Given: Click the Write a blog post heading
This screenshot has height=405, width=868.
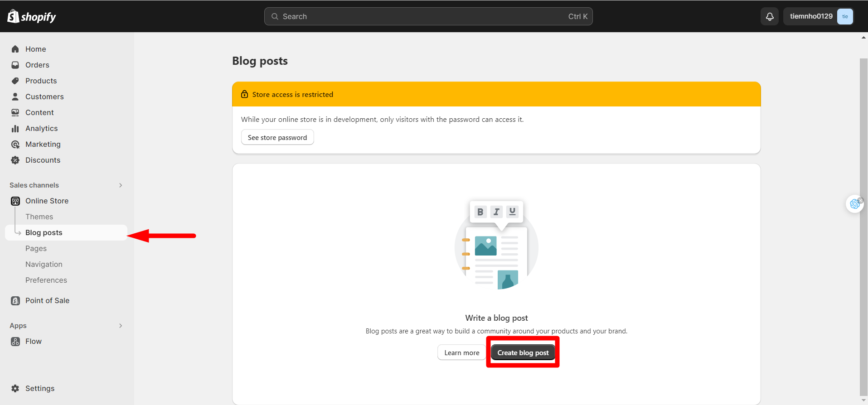Looking at the screenshot, I should (496, 318).
